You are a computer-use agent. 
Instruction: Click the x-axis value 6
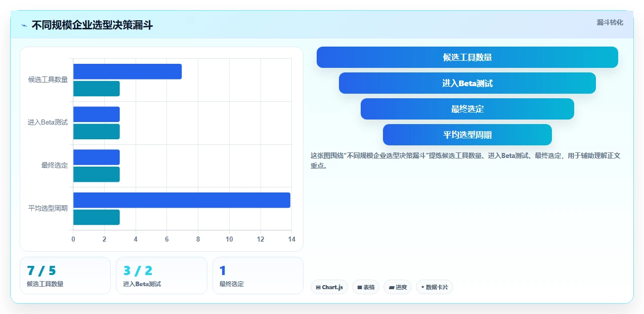(x=167, y=239)
